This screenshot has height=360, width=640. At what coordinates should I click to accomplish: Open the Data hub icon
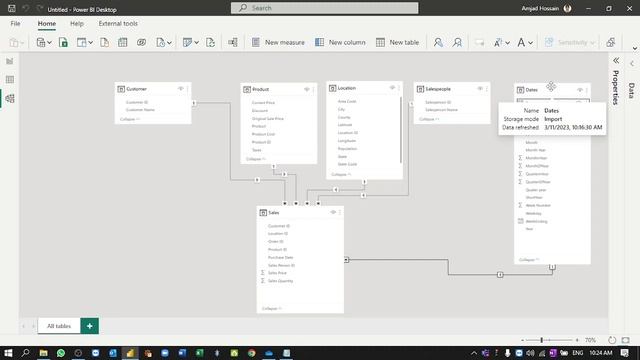pyautogui.click(x=82, y=42)
